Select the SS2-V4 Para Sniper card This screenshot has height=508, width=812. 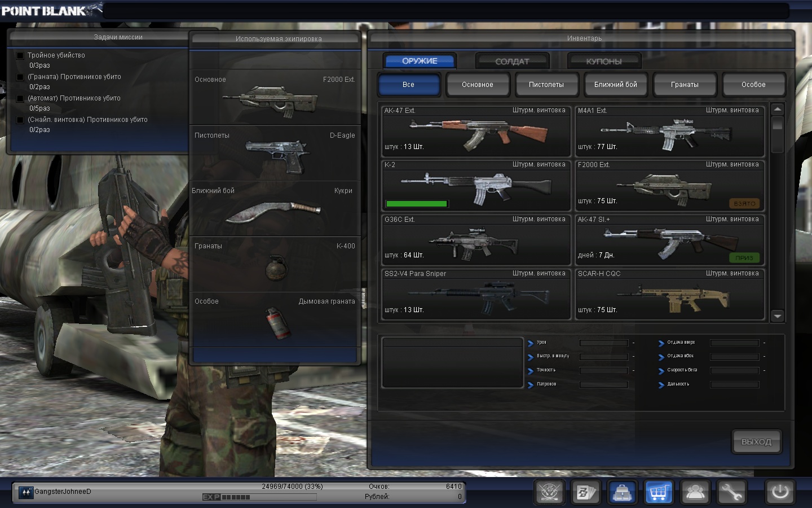tap(476, 295)
